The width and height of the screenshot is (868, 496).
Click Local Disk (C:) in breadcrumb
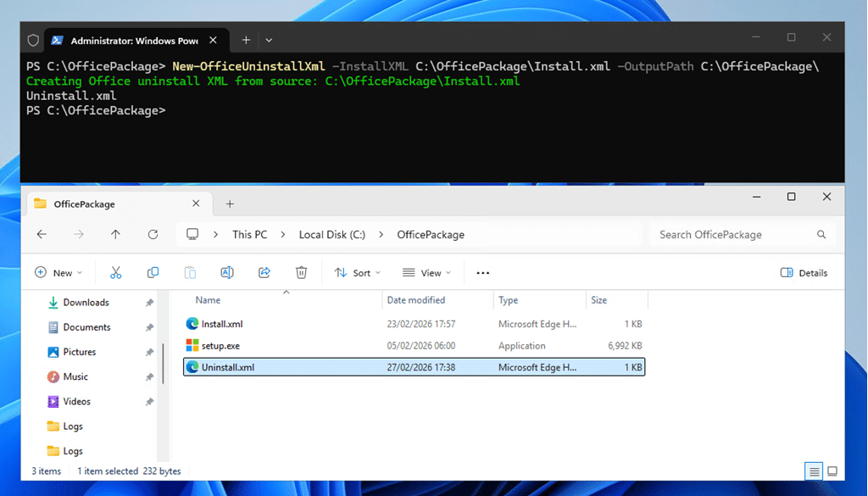point(332,235)
